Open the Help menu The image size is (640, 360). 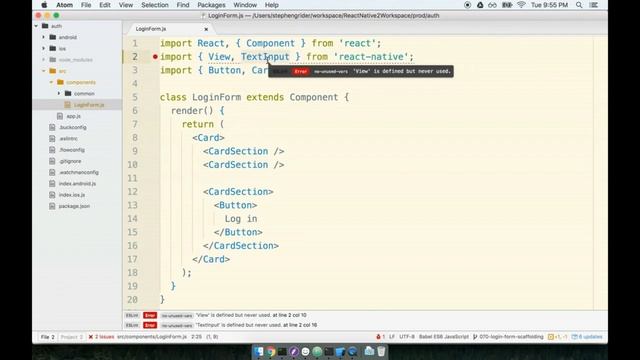pyautogui.click(x=271, y=5)
